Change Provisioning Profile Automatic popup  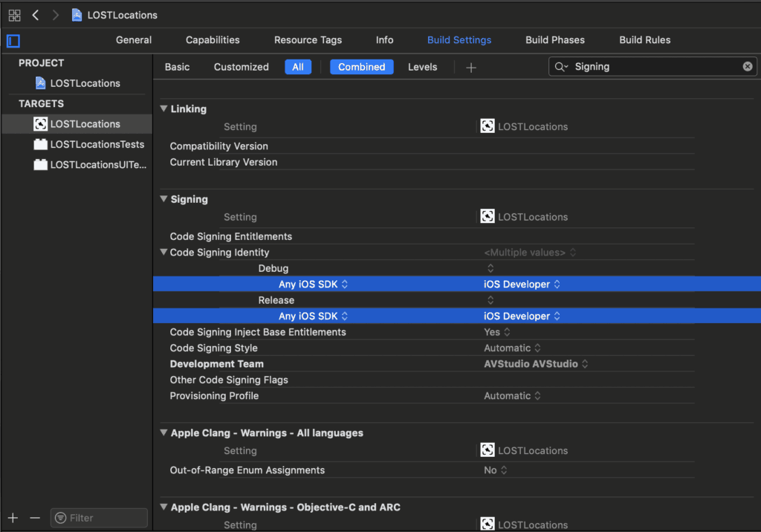(x=512, y=395)
